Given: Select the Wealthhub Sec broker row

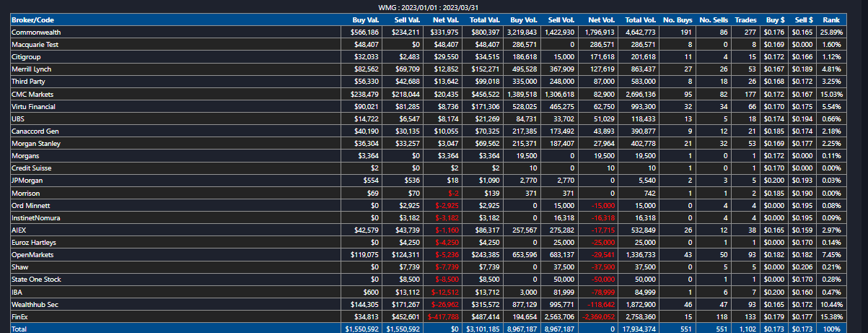Looking at the screenshot, I should pyautogui.click(x=427, y=304).
